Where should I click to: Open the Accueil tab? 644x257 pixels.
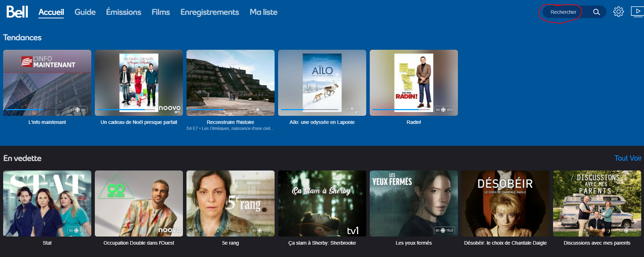click(51, 12)
